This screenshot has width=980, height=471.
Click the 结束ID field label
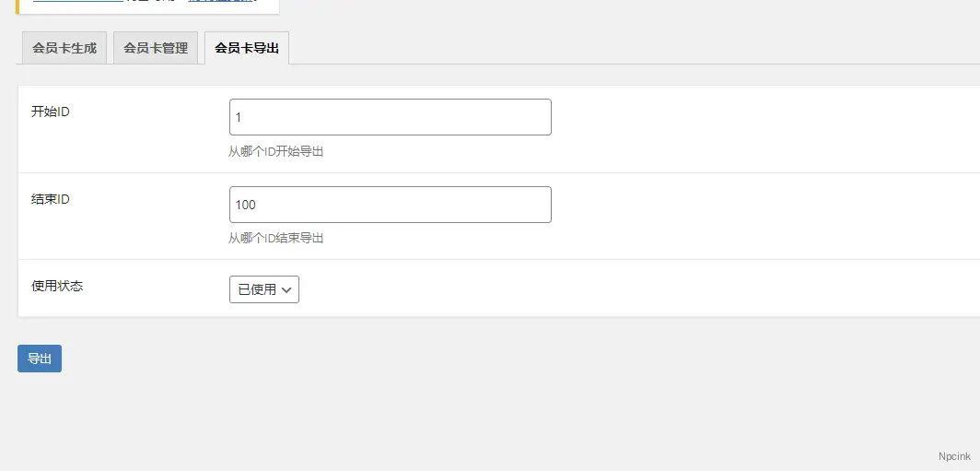(51, 199)
